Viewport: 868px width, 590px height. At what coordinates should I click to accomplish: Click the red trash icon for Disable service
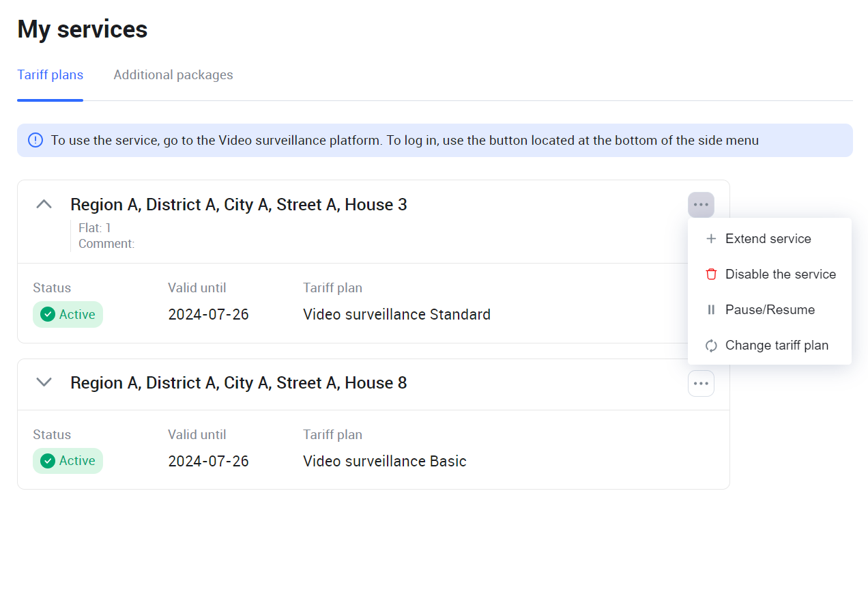(x=711, y=275)
